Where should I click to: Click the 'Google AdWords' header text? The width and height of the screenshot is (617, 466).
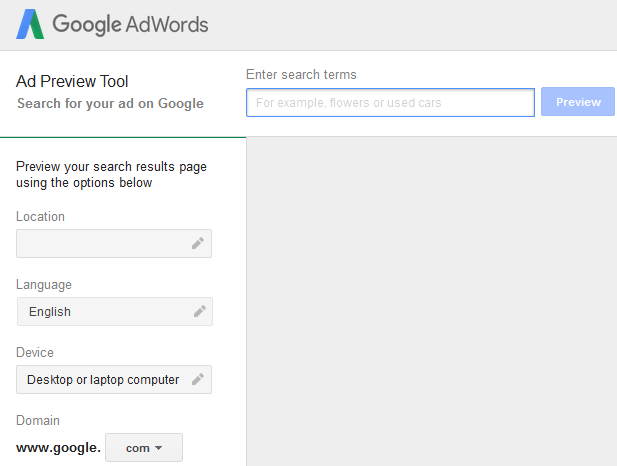click(130, 24)
